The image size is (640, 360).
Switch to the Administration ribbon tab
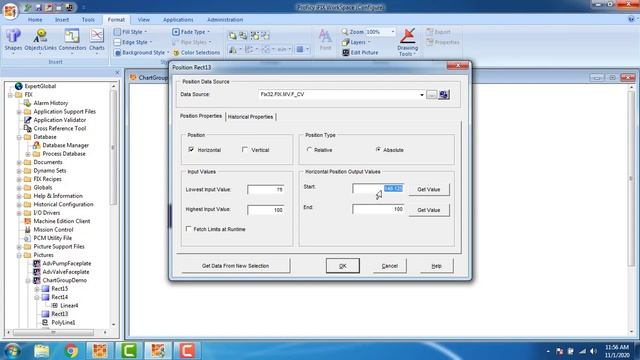pos(225,20)
